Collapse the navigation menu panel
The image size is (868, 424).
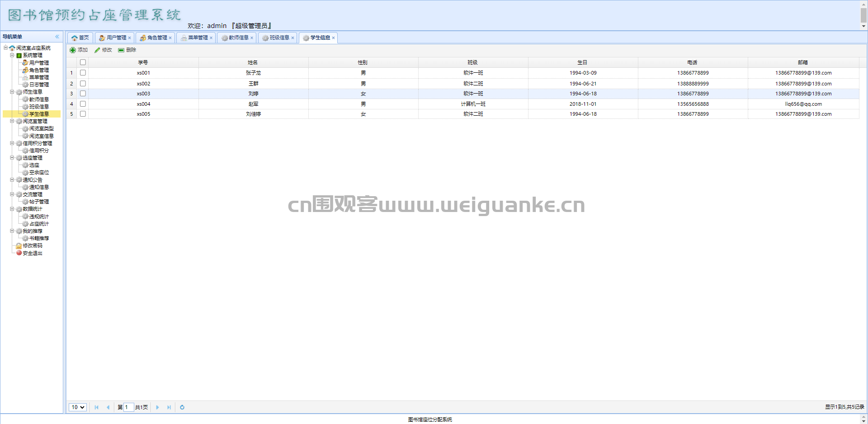pos(57,37)
